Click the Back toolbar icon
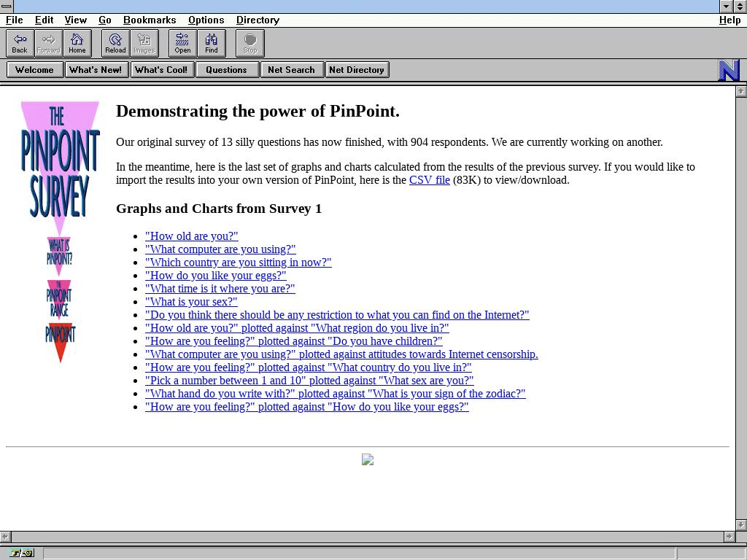 [20, 43]
